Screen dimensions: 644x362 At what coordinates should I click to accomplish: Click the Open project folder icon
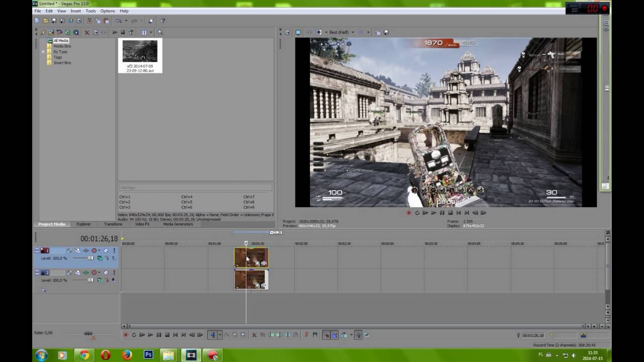[x=45, y=21]
